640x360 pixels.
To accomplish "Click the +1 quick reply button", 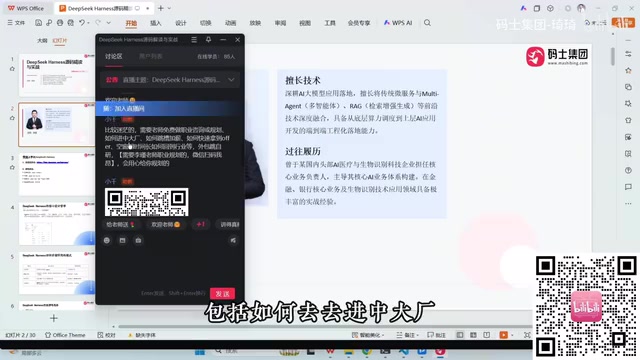I will click(200, 224).
